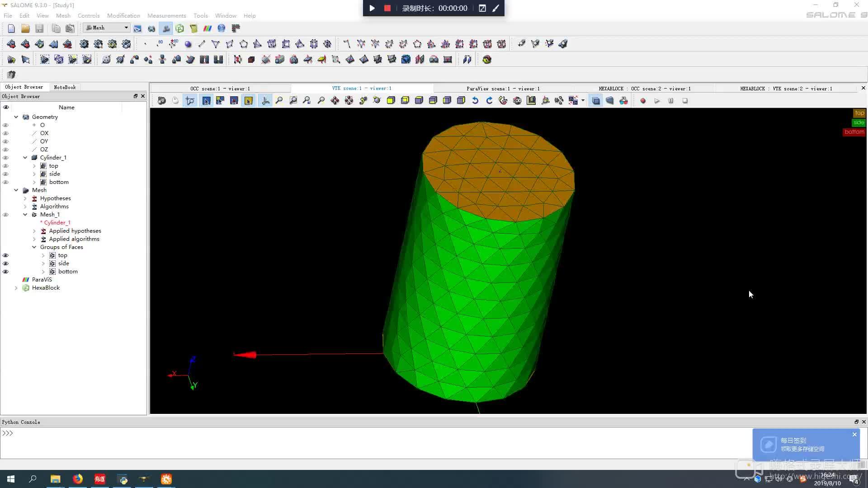Toggle the trihedron axes display icon
The image size is (868, 488).
(x=265, y=101)
